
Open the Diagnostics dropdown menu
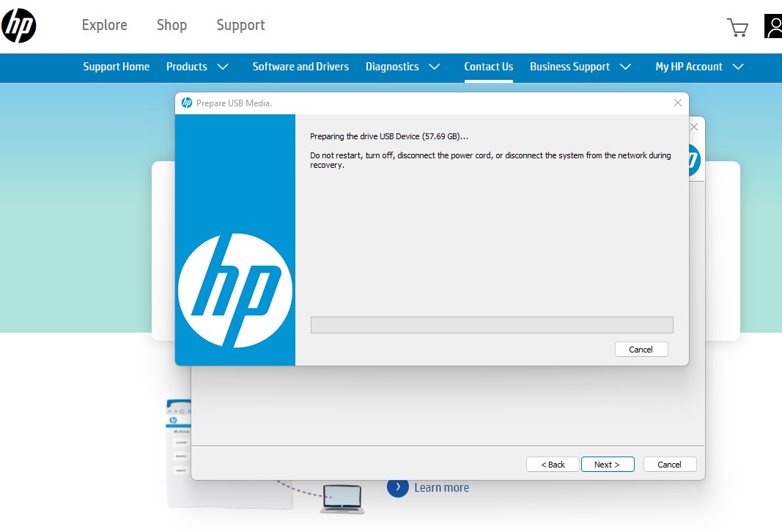pos(392,67)
